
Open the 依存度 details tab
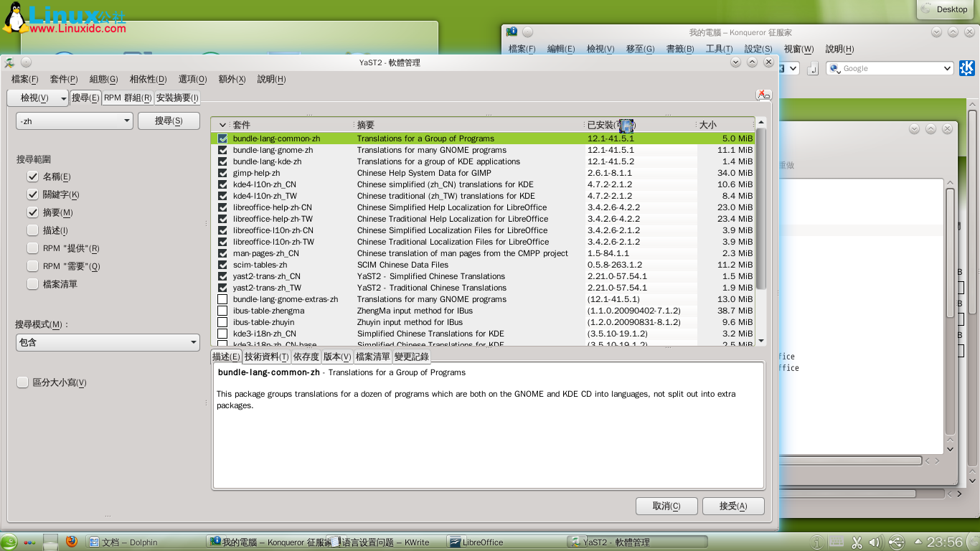(x=306, y=357)
